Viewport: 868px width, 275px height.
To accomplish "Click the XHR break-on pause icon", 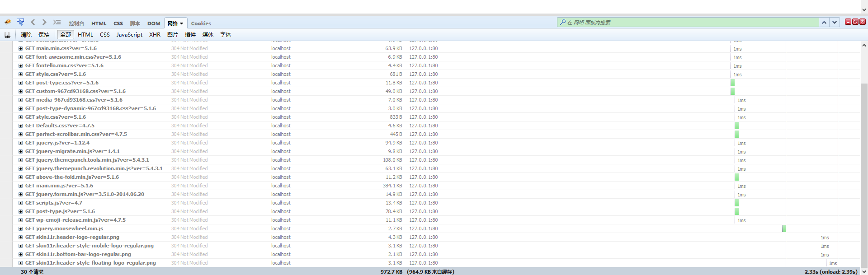I will tap(8, 35).
